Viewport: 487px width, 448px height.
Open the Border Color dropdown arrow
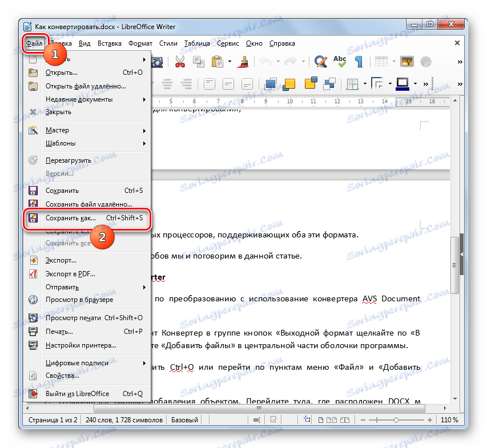(x=415, y=83)
